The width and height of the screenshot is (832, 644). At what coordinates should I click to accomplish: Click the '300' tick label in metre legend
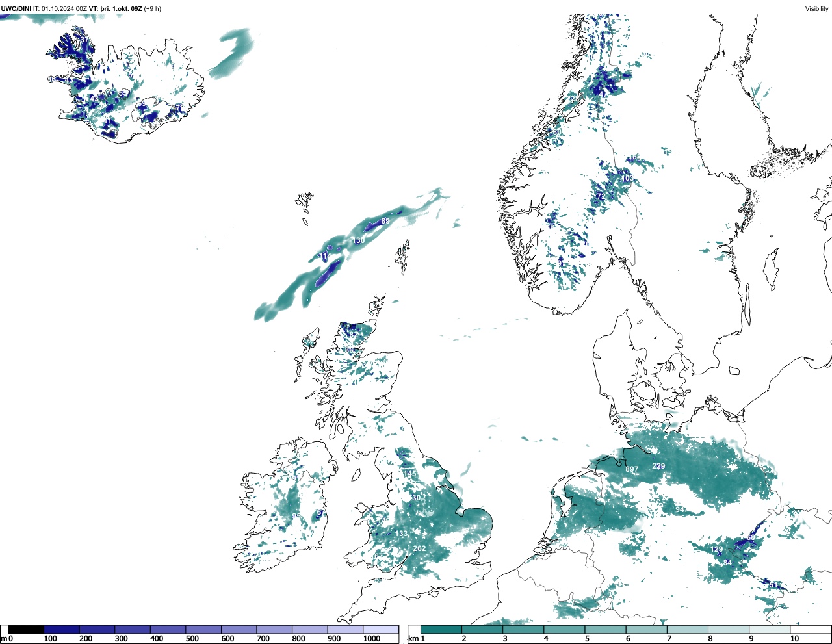pos(121,639)
